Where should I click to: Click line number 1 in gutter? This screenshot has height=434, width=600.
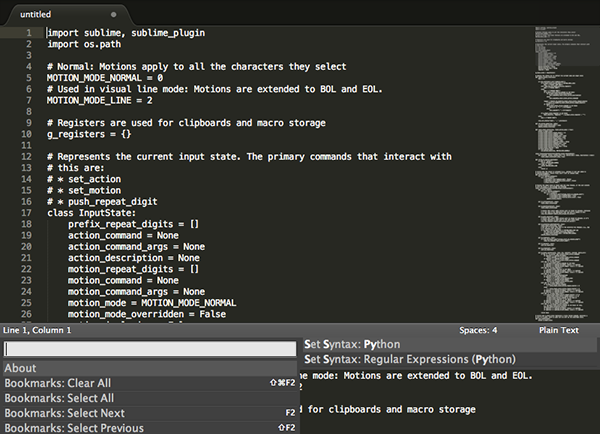point(29,33)
